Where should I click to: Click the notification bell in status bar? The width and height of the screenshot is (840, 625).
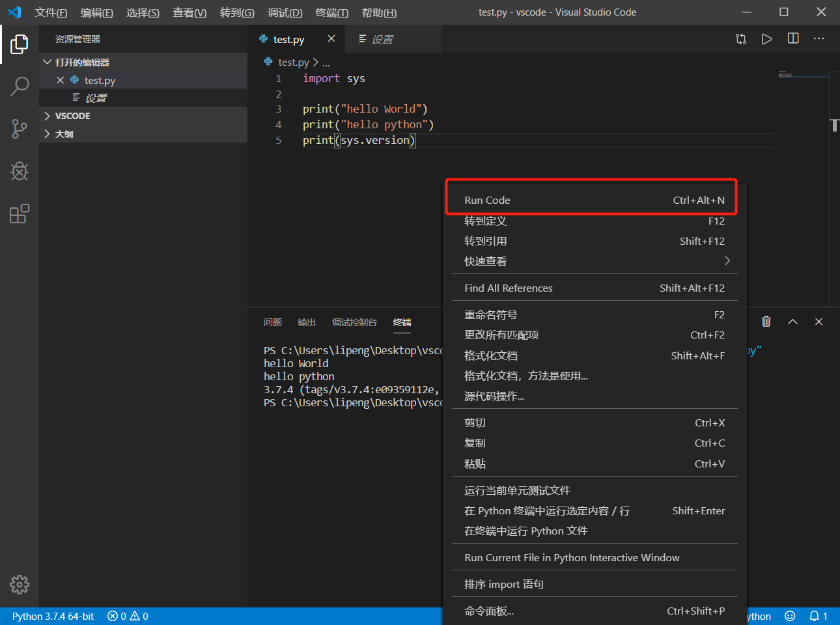click(815, 616)
